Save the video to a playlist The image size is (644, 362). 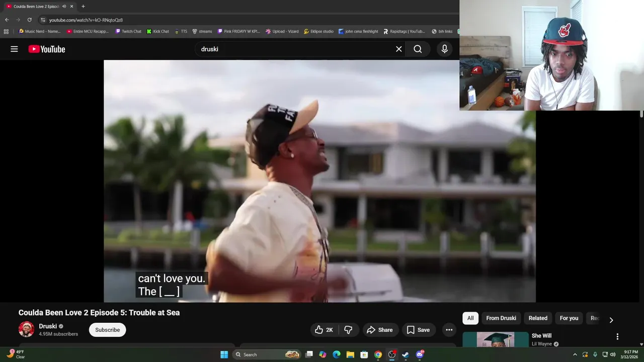coord(418,330)
